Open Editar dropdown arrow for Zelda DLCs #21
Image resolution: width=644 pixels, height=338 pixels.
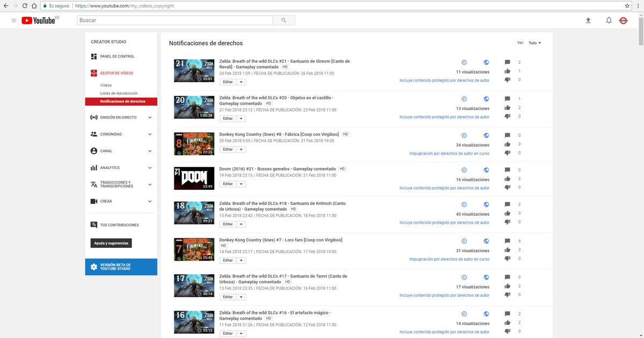pyautogui.click(x=241, y=82)
